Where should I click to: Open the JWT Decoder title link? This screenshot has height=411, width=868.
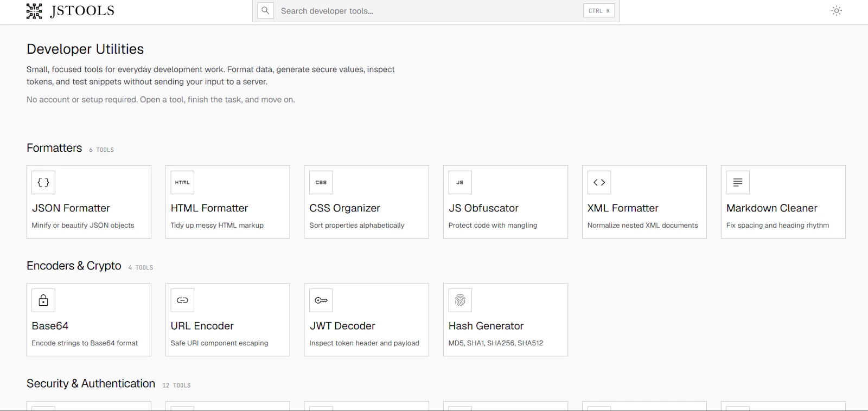click(342, 326)
